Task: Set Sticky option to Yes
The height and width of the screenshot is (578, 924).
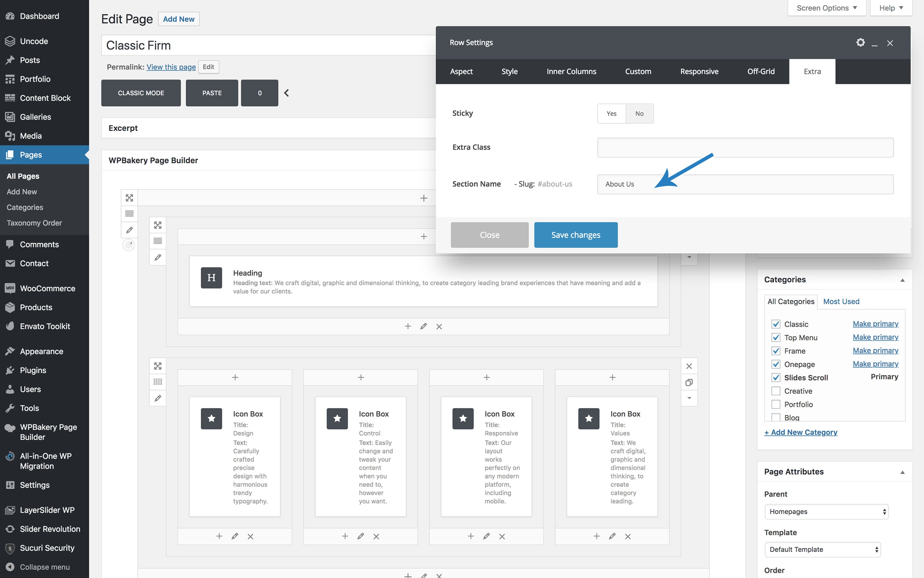Action: [611, 114]
